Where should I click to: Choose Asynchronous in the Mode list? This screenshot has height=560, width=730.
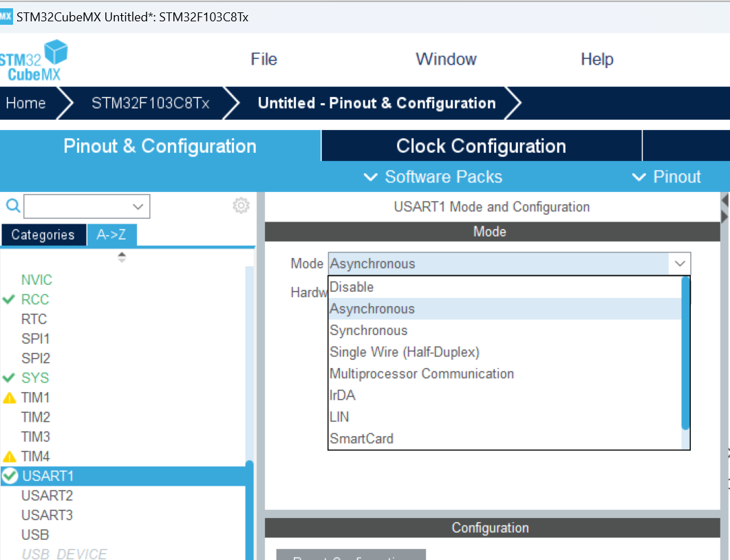click(504, 309)
